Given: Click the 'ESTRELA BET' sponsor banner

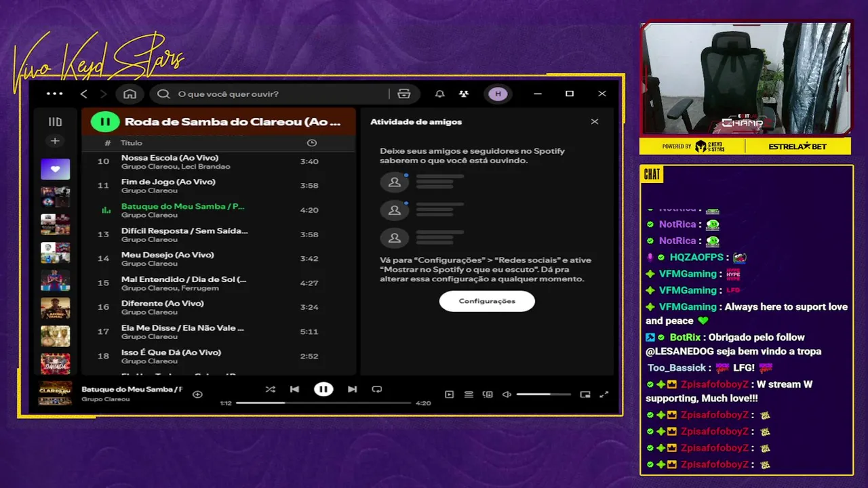Looking at the screenshot, I should click(x=797, y=146).
